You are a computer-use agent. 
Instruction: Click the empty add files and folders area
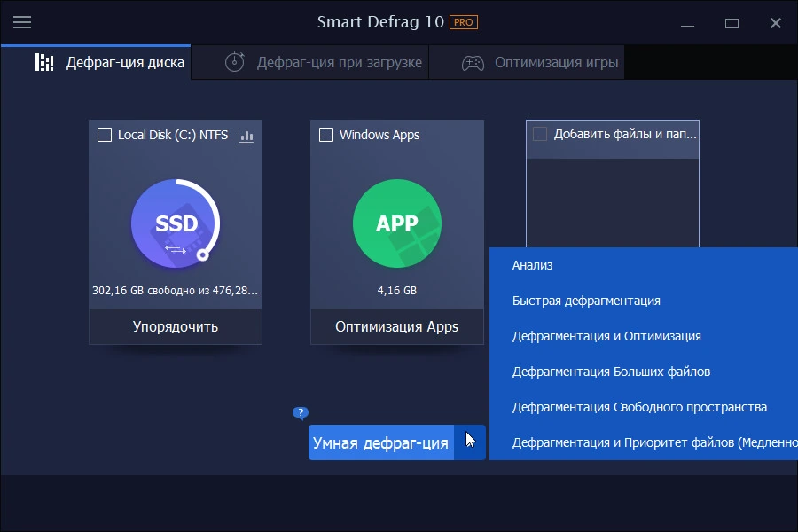pos(613,203)
